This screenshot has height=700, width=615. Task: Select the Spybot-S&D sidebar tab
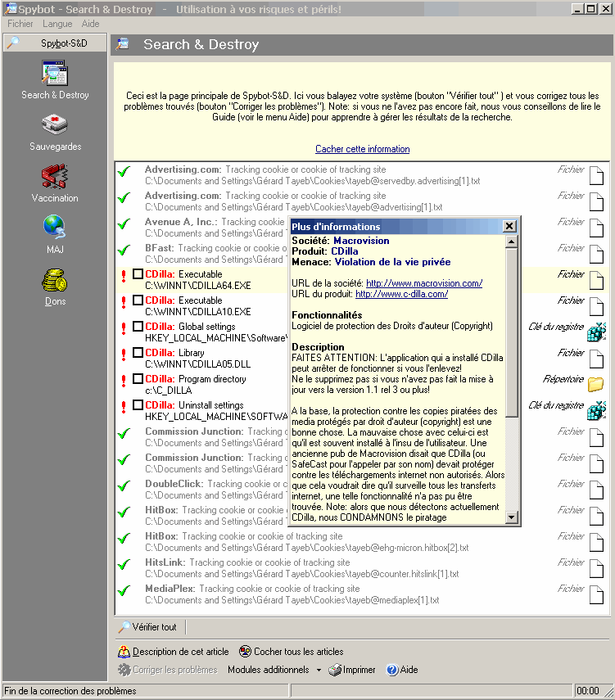(x=55, y=43)
